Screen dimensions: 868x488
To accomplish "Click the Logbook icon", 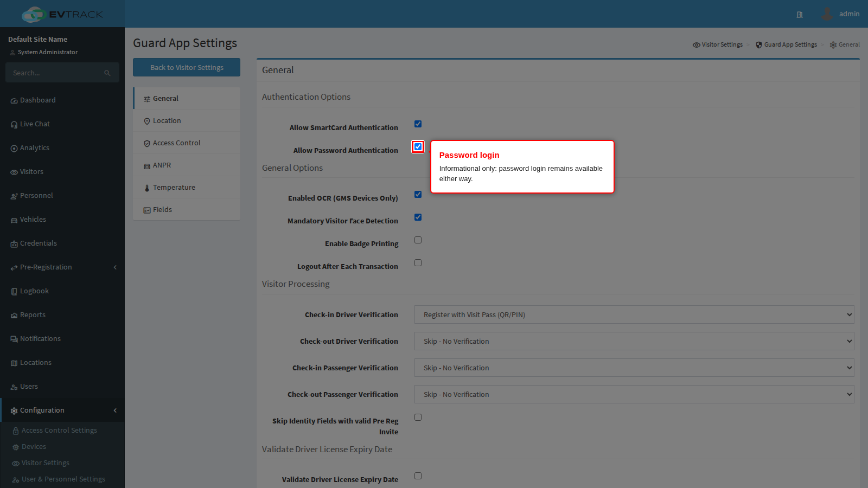I will [x=14, y=292].
